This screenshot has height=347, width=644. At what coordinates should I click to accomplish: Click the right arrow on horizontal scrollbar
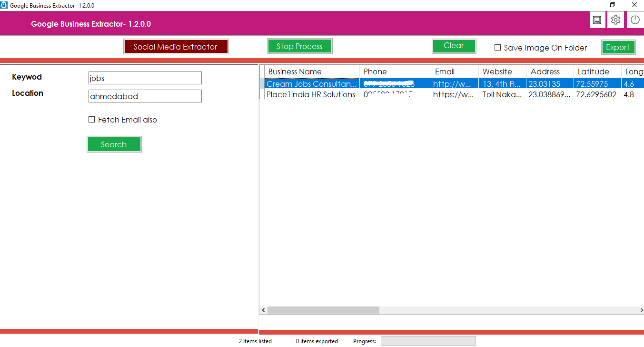click(641, 310)
